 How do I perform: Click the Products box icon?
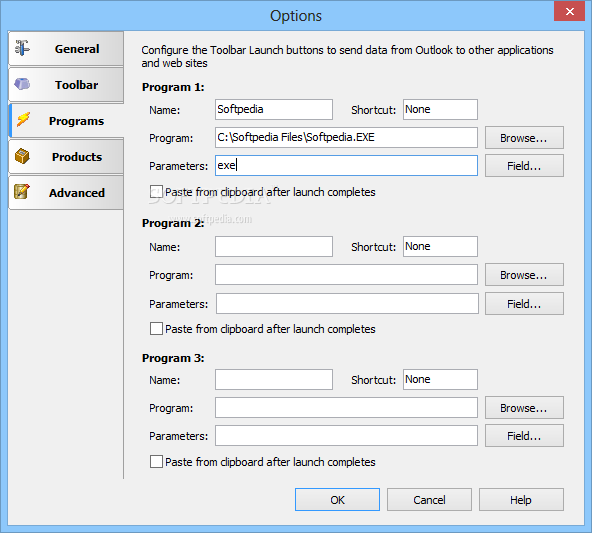[22, 156]
